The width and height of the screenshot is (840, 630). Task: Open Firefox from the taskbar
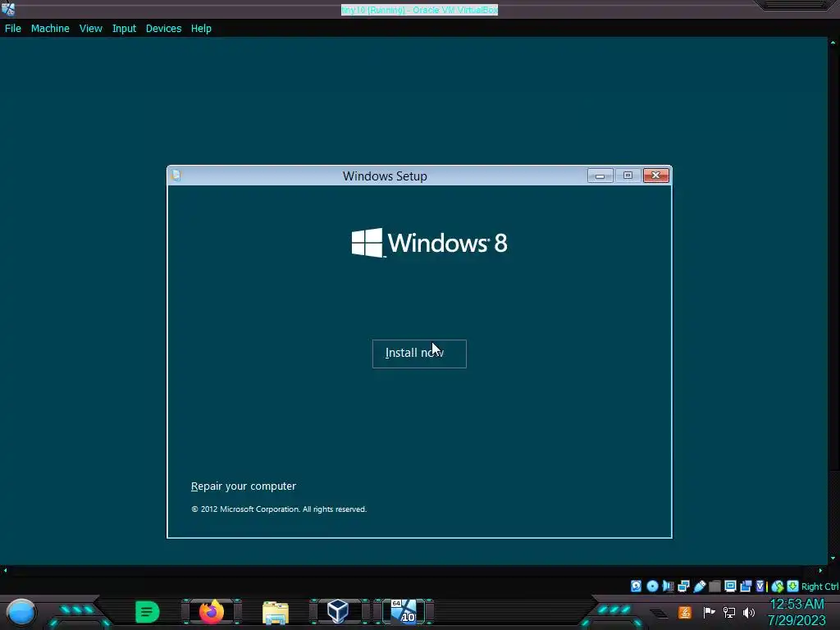pyautogui.click(x=212, y=611)
